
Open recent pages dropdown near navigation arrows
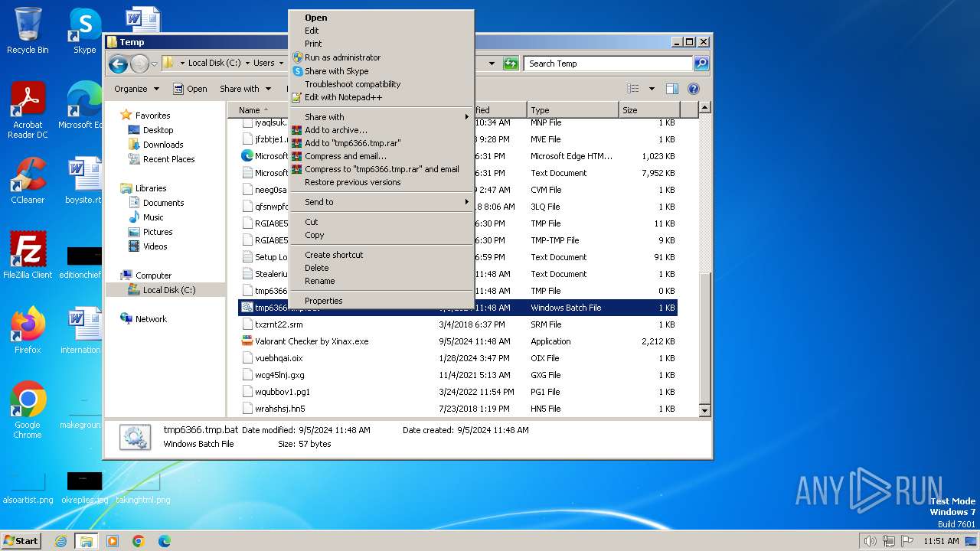point(155,64)
